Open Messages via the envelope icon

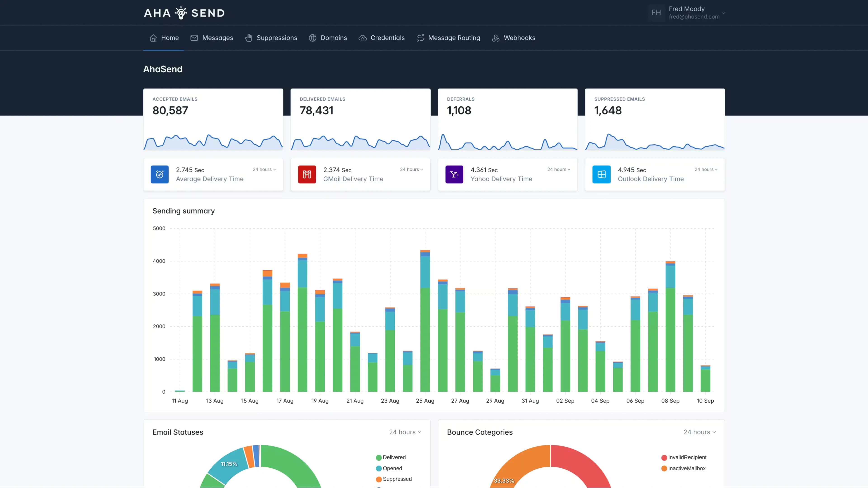(x=194, y=38)
